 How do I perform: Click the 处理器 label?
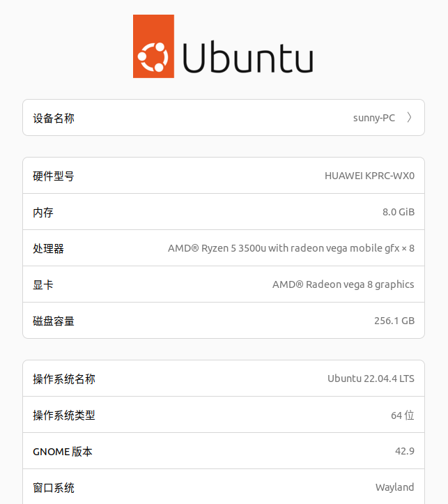pos(49,249)
